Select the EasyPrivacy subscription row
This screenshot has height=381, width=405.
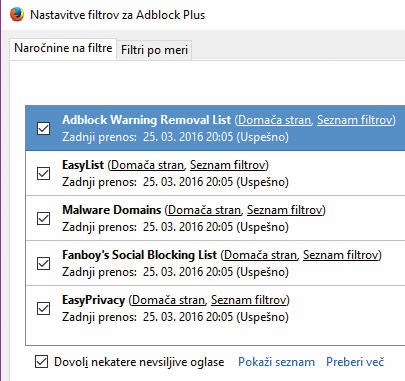pos(215,308)
